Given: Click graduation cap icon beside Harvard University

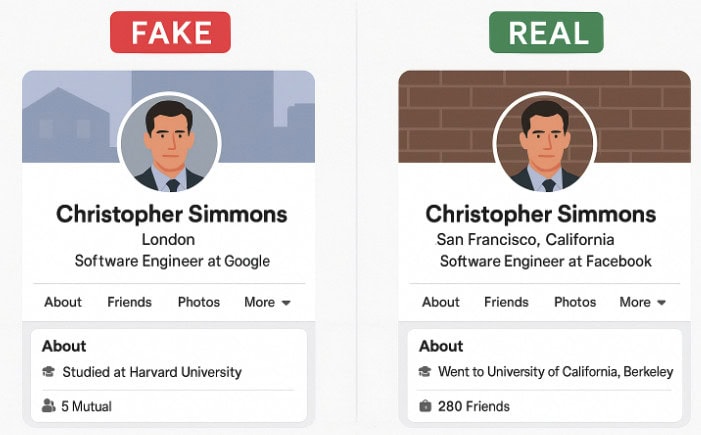Looking at the screenshot, I should pos(48,372).
